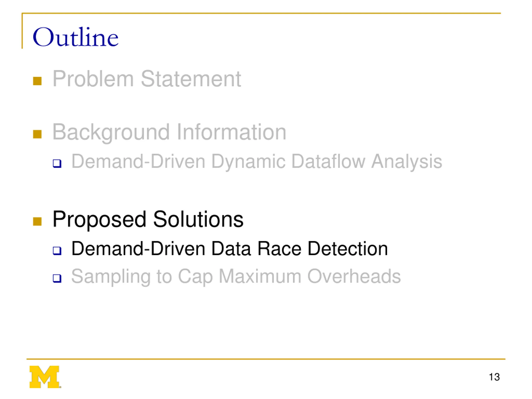Click the blue square bullet before Data Race Detection
Screen dimensions: 532x399
pyautogui.click(x=57, y=251)
